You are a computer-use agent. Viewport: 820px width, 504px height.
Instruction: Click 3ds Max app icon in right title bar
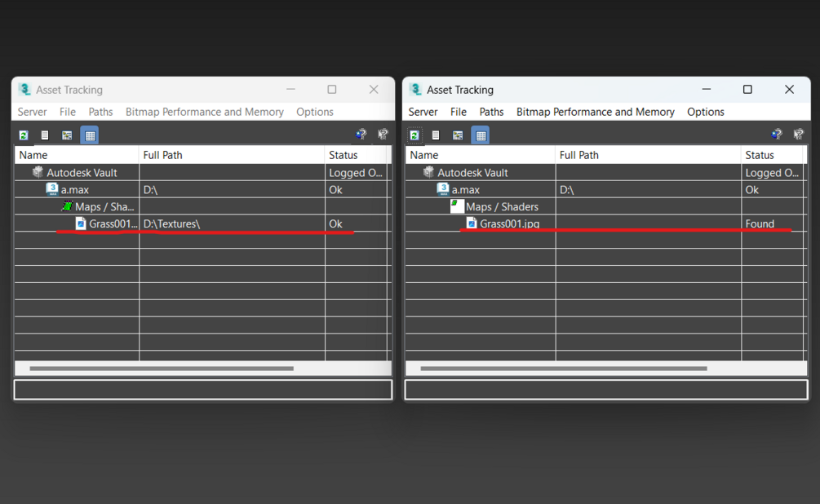pyautogui.click(x=415, y=90)
